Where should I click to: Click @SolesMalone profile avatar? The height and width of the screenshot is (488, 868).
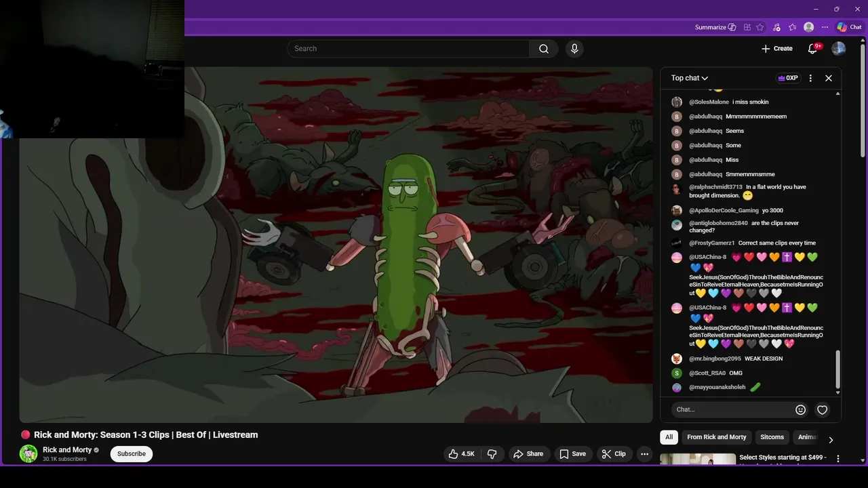pyautogui.click(x=676, y=102)
